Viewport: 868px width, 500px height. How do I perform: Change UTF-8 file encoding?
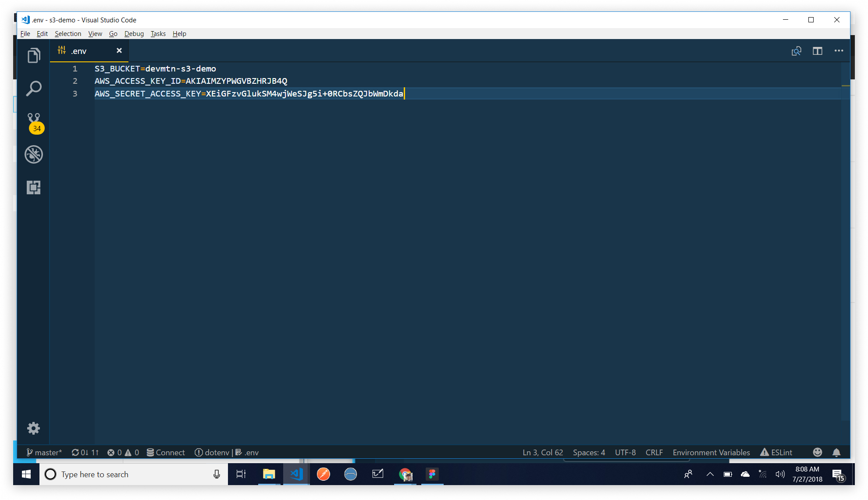pos(625,452)
